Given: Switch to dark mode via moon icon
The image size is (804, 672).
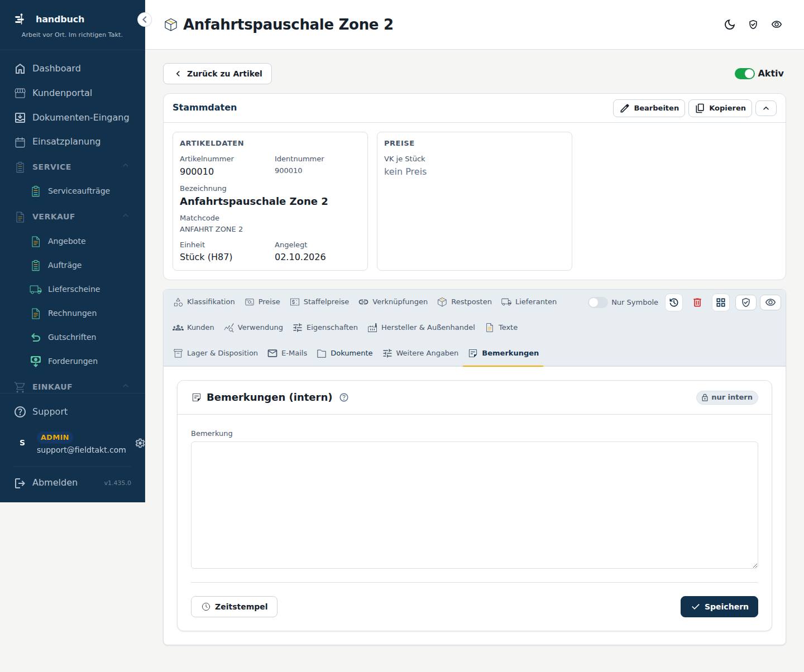Looking at the screenshot, I should [x=730, y=25].
